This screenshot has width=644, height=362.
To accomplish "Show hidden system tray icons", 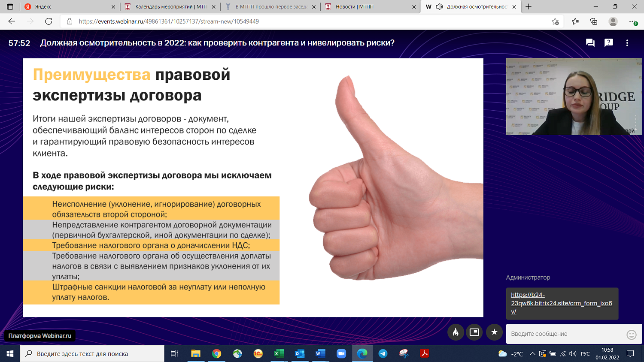I will coord(532,354).
